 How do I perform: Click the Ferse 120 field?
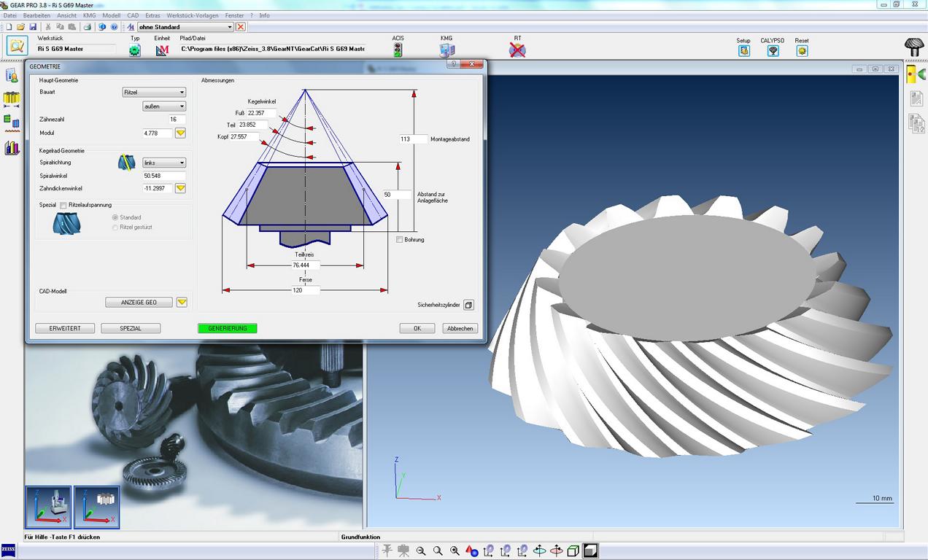[305, 290]
